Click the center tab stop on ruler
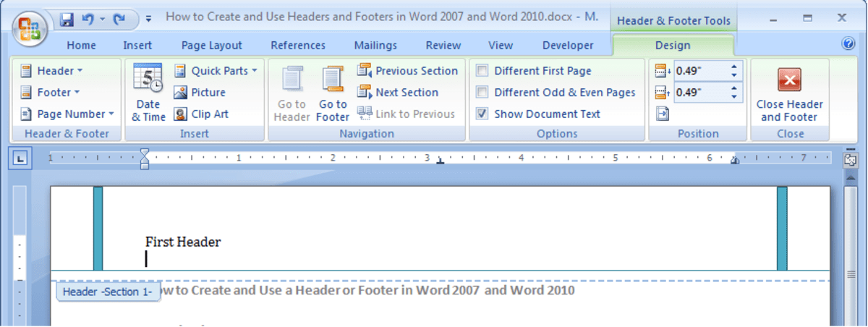This screenshot has height=327, width=868. point(441,161)
